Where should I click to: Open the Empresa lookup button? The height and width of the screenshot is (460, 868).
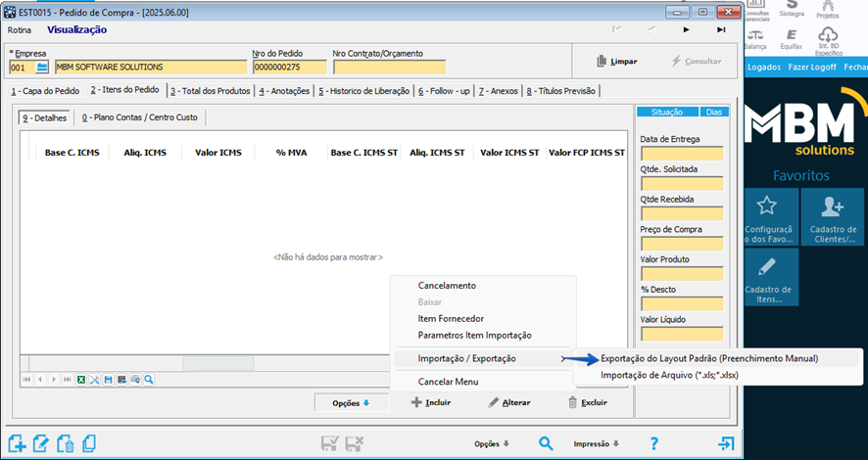(42, 68)
